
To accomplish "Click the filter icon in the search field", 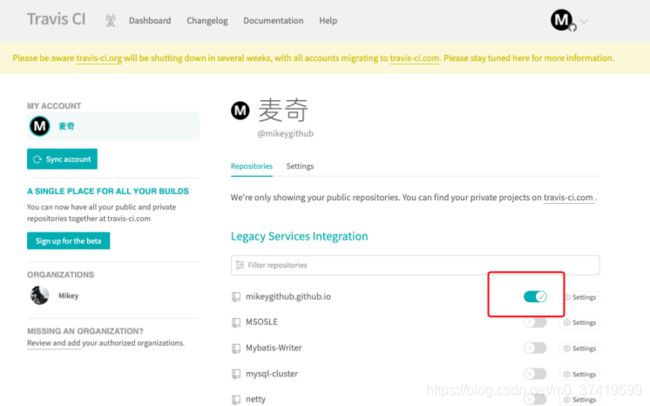I will coord(240,265).
